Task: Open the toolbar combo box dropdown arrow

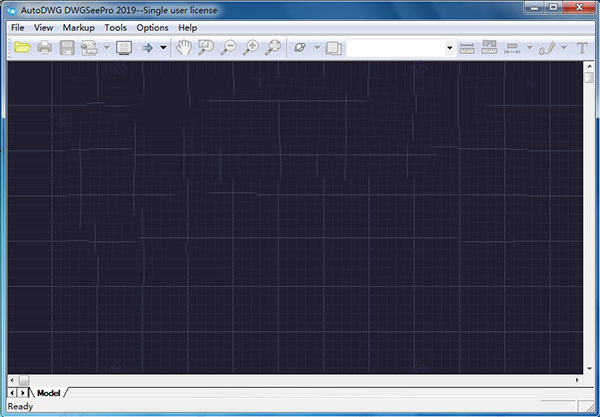Action: pos(450,48)
